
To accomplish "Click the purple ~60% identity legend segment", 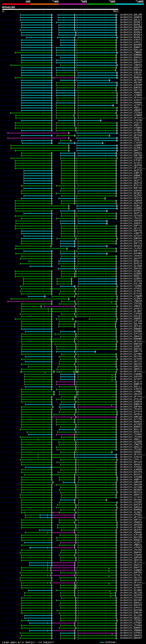I will (x=73, y=4).
